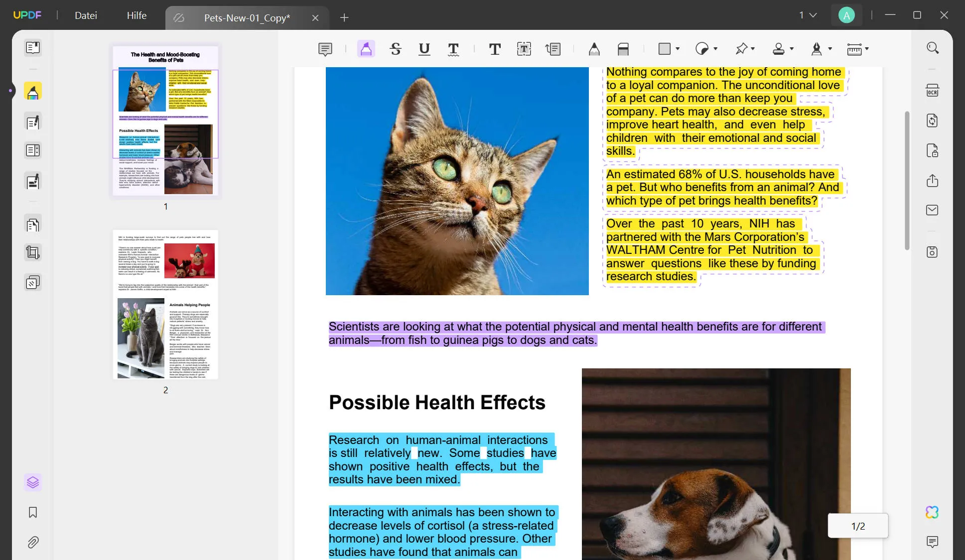Viewport: 965px width, 560px height.
Task: Expand the signature options dropdown
Action: point(830,49)
